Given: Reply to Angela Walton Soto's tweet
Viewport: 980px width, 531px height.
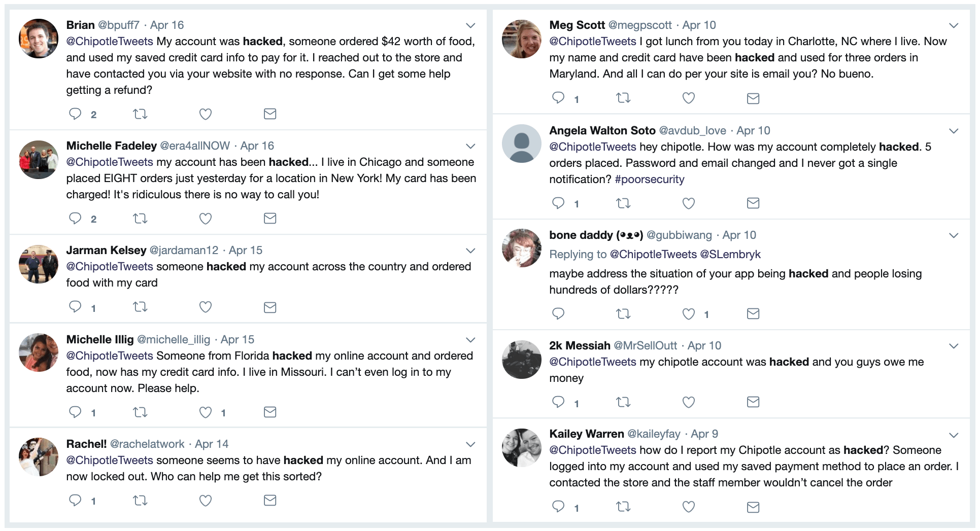Looking at the screenshot, I should (558, 203).
